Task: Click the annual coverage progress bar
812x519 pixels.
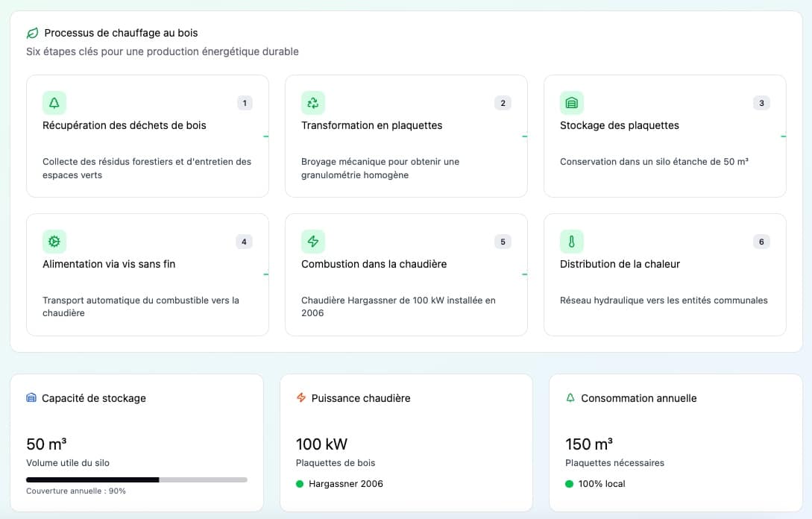Action: click(136, 479)
